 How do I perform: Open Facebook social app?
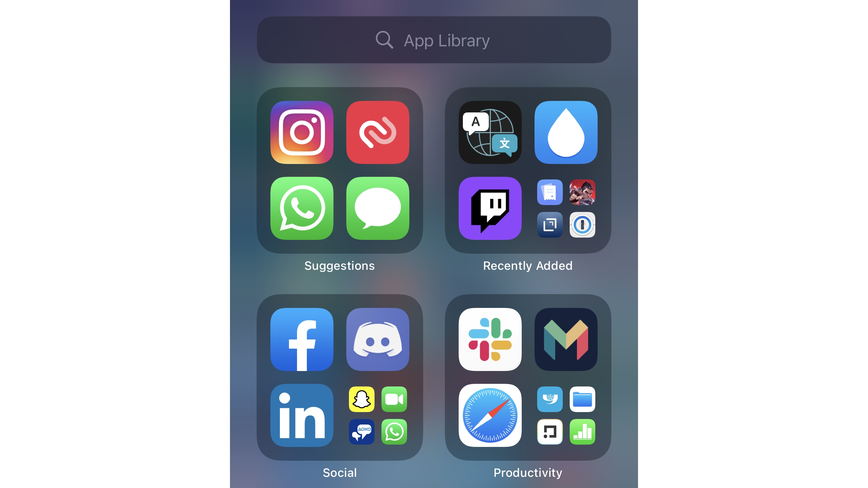pyautogui.click(x=302, y=339)
